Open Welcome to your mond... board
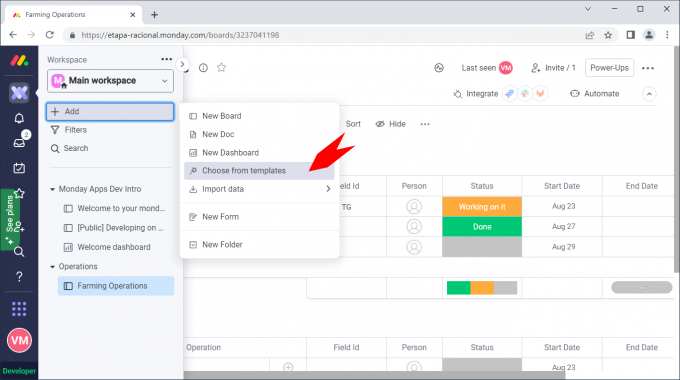The height and width of the screenshot is (380, 680). click(x=115, y=208)
